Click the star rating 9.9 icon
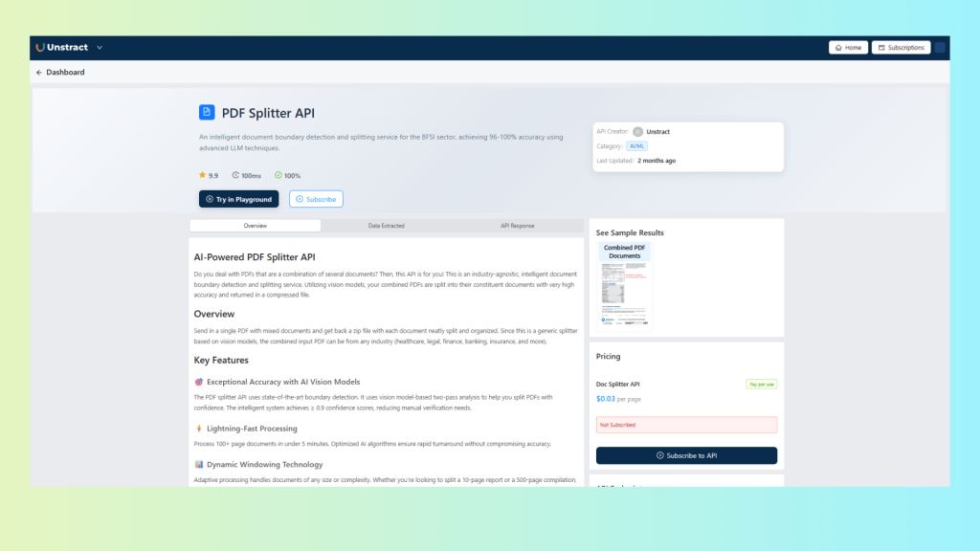Screen dimensions: 980x551 pyautogui.click(x=202, y=175)
